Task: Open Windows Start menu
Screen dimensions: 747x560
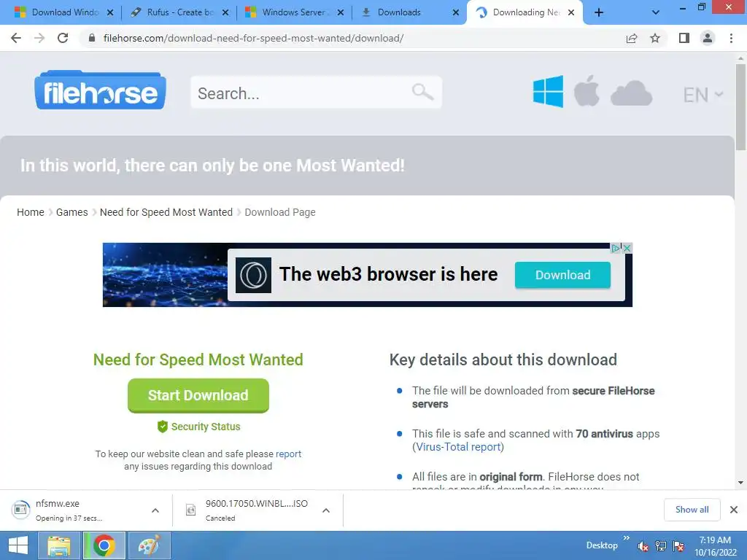Action: click(18, 545)
